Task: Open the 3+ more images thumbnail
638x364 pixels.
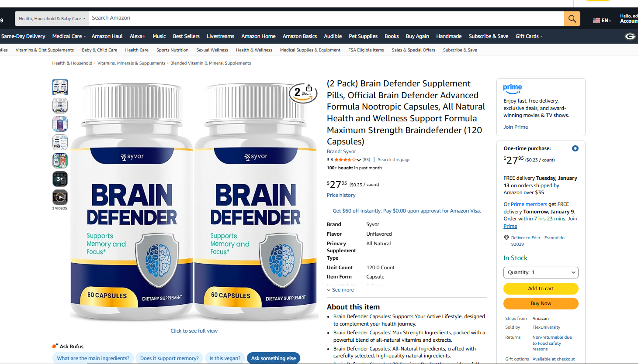Action: (x=60, y=179)
